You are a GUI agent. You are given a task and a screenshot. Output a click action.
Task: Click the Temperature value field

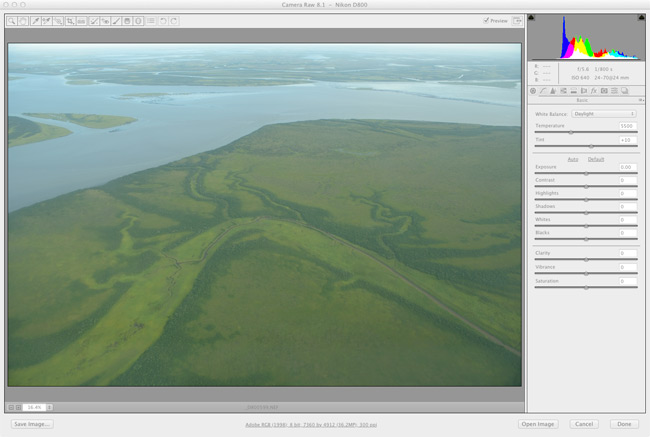(627, 126)
